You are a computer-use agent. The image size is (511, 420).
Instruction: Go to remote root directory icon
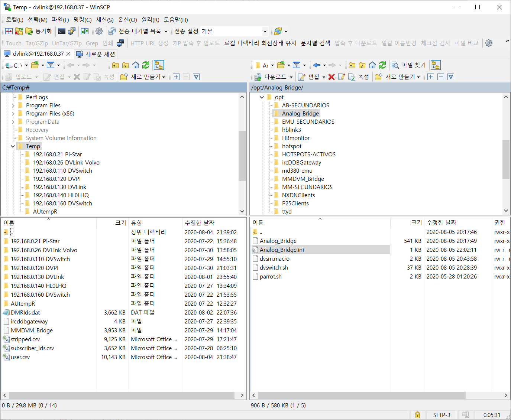click(x=362, y=65)
